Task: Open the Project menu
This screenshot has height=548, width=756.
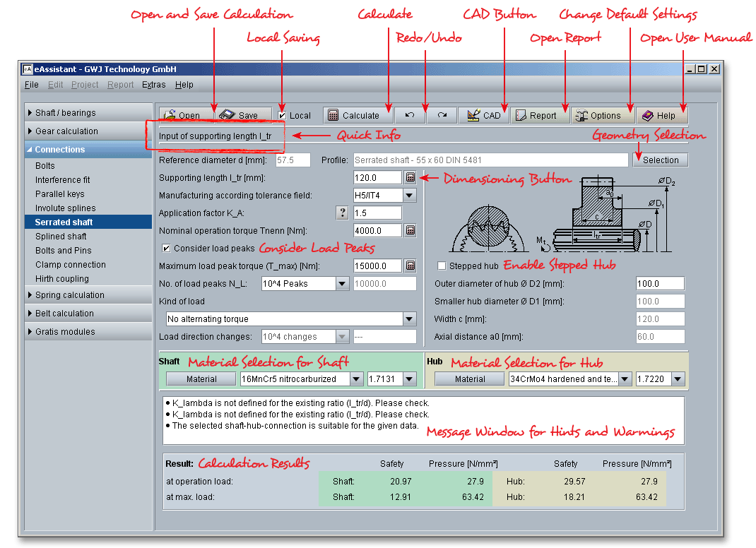Action: tap(85, 85)
